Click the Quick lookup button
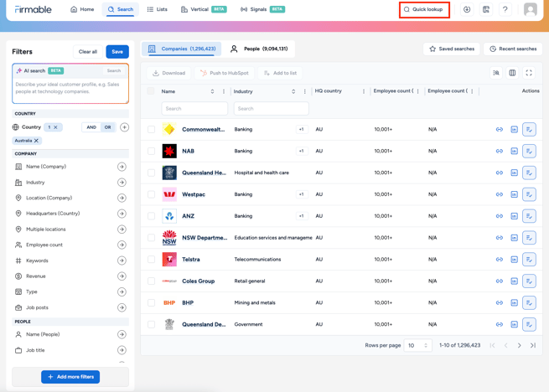Viewport: 549px width, 392px height. (424, 9)
